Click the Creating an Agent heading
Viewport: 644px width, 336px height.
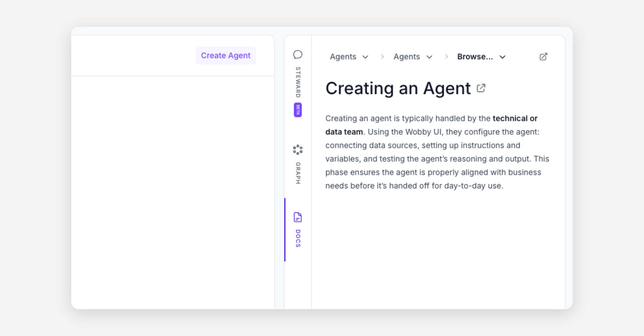(x=398, y=88)
